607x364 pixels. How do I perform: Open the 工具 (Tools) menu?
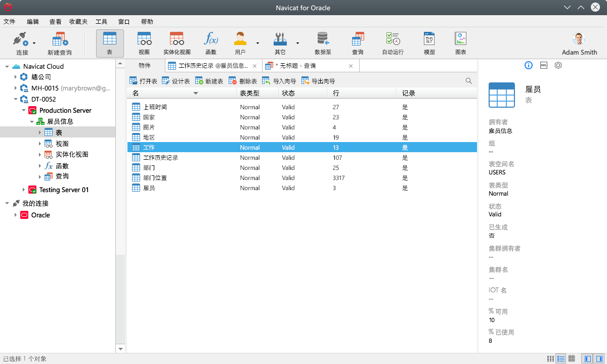click(101, 22)
